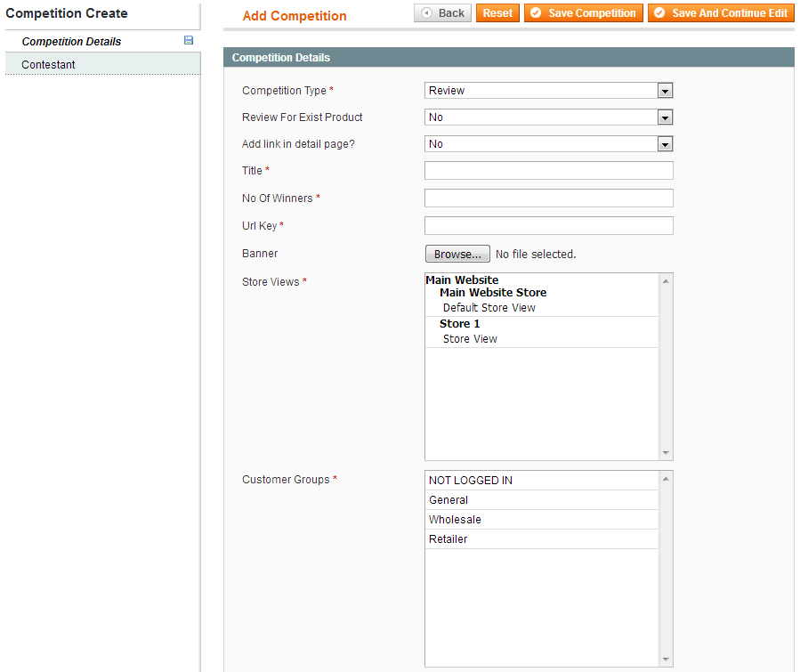Click the save disk icon beside Competition Details
This screenshot has height=672, width=800.
pos(189,41)
